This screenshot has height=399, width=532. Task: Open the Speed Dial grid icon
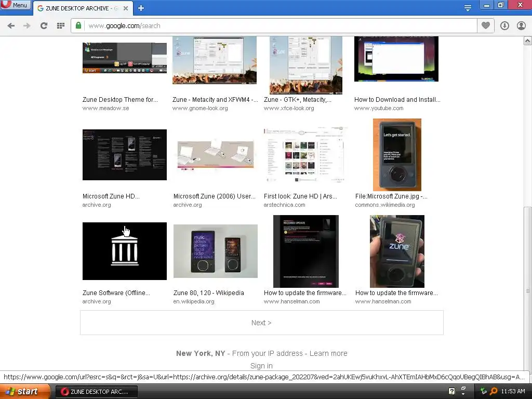(x=61, y=26)
